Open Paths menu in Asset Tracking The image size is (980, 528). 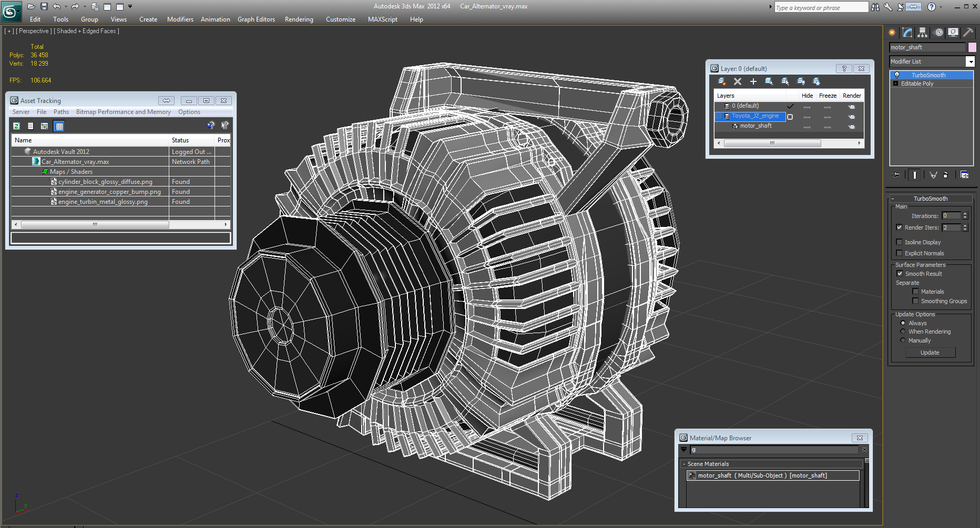[x=61, y=112]
